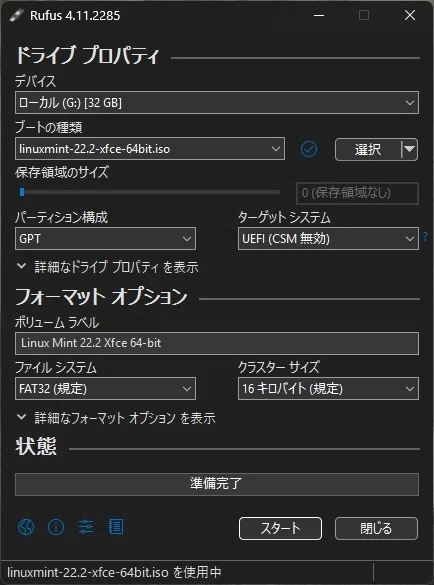434x585 pixels.
Task: Click the ターゲット システム label
Action: point(284,217)
